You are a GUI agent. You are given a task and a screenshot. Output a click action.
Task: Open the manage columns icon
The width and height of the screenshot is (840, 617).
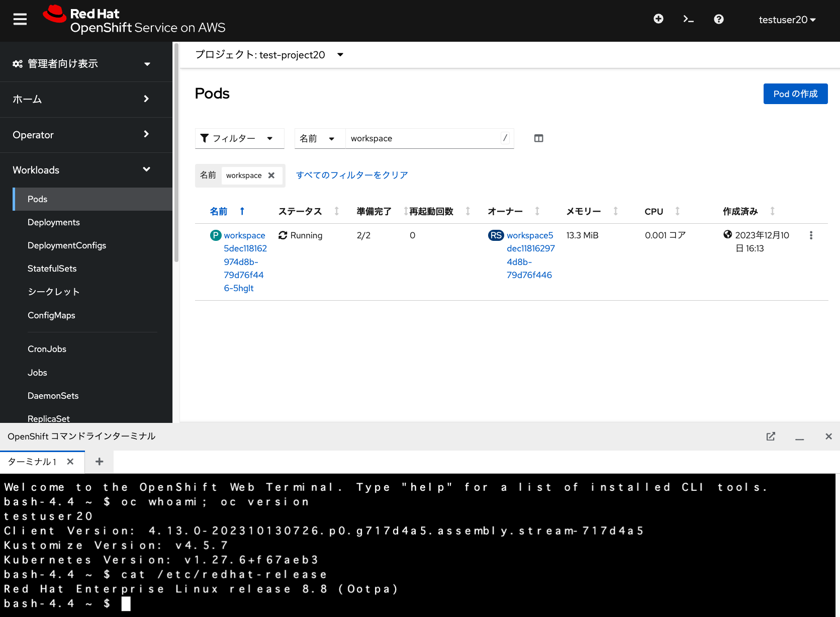539,138
